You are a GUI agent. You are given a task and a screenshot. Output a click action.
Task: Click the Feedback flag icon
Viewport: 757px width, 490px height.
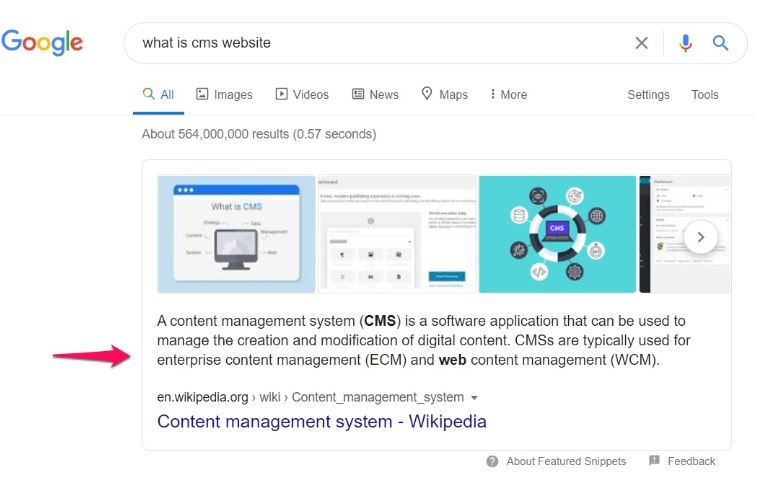tap(654, 461)
